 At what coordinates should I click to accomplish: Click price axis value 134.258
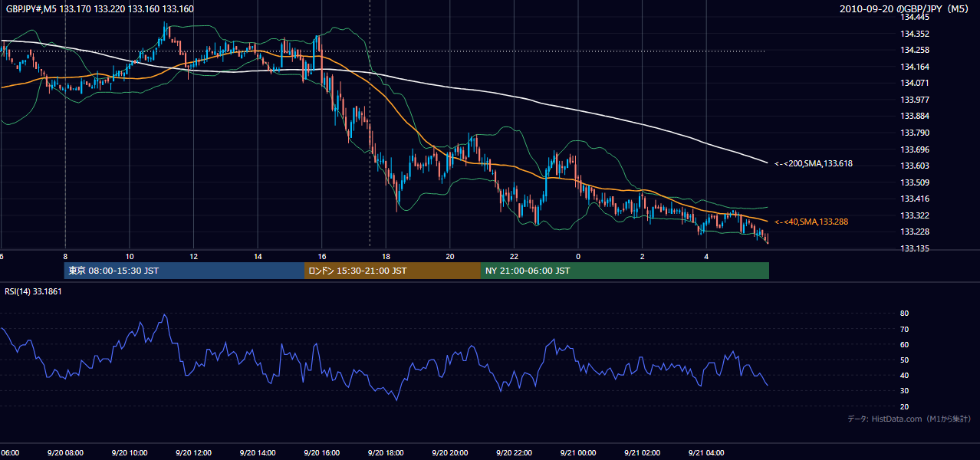point(914,50)
